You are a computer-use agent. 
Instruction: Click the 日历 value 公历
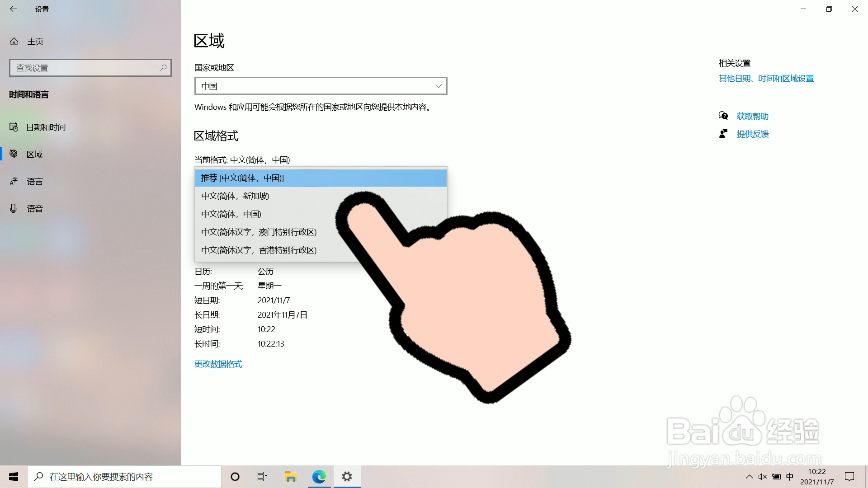click(266, 272)
